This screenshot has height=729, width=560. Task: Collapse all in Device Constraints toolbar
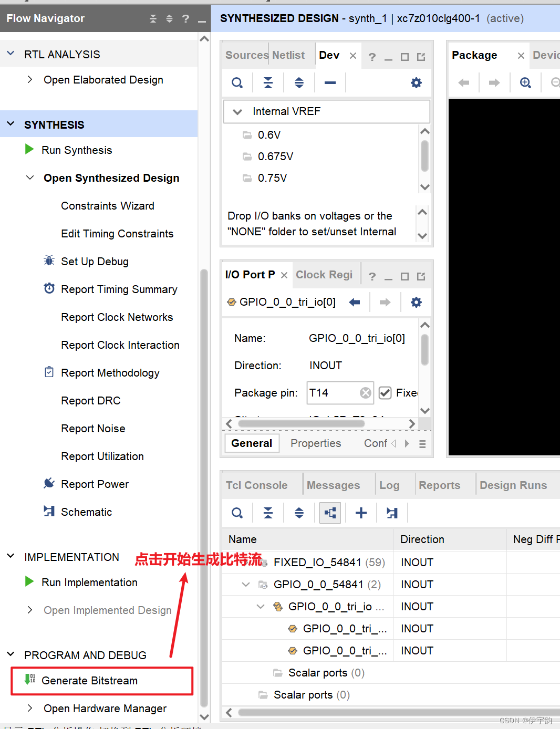tap(268, 83)
